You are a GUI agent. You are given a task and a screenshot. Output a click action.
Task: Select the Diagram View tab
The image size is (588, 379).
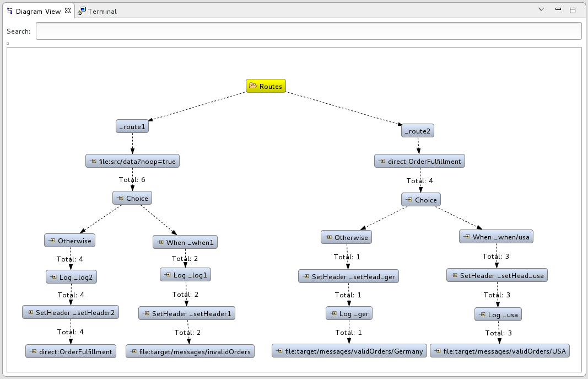tap(37, 11)
